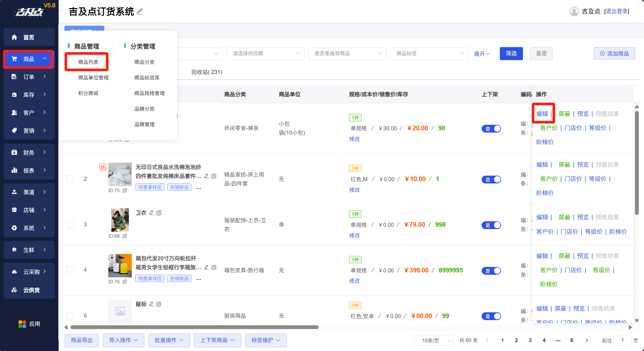
Task: Check the checkbox for row 2
Action: point(70,179)
